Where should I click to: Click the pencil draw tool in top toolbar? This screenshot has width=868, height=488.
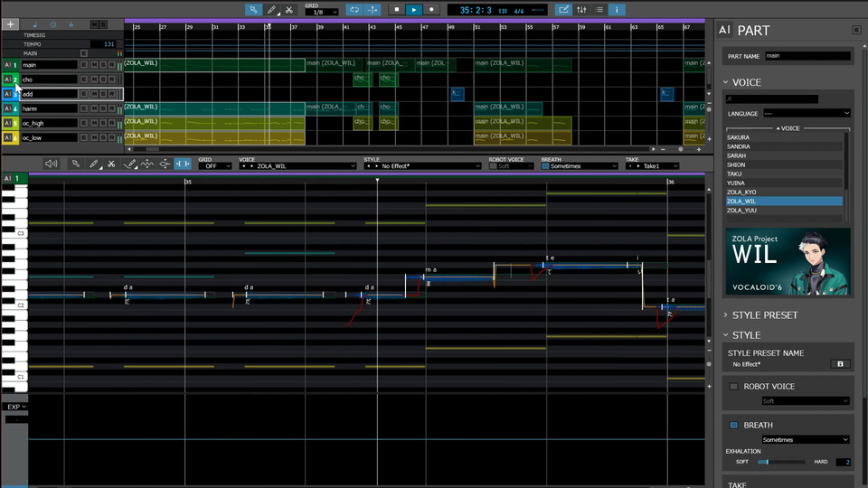pyautogui.click(x=271, y=10)
